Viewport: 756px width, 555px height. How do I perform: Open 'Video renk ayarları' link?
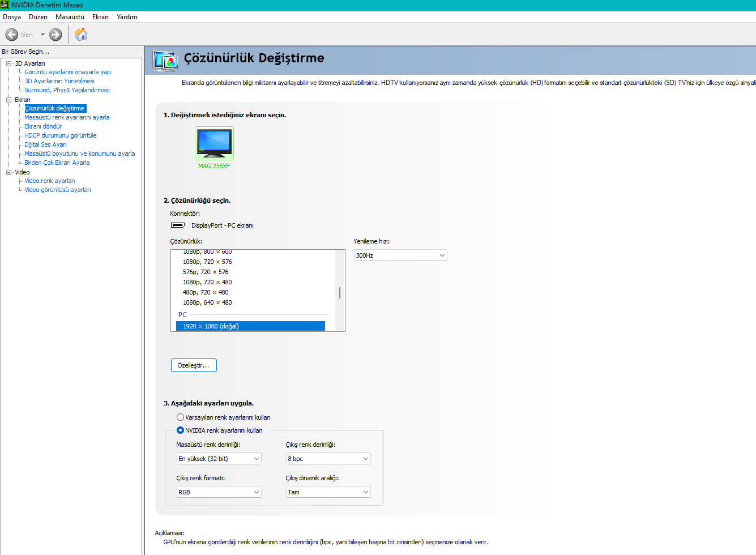50,181
